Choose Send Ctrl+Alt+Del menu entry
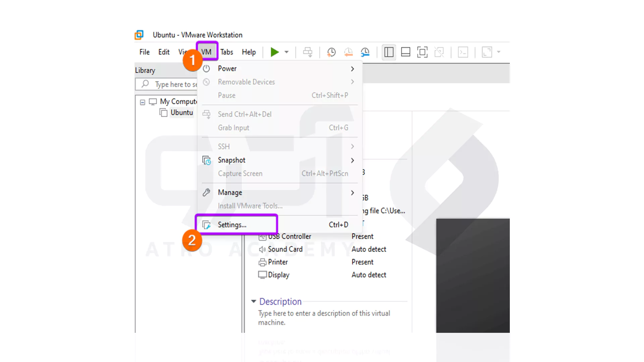 (279, 114)
